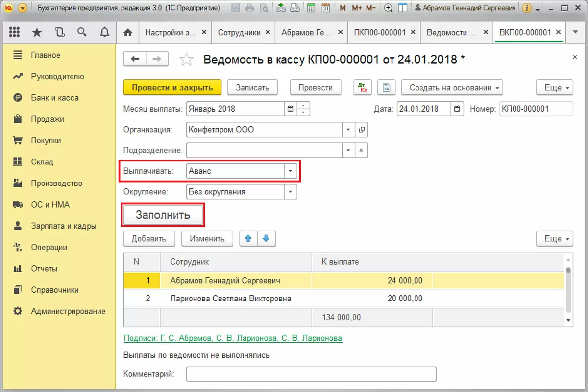
Task: Click the M+ memory add button
Action: (356, 8)
